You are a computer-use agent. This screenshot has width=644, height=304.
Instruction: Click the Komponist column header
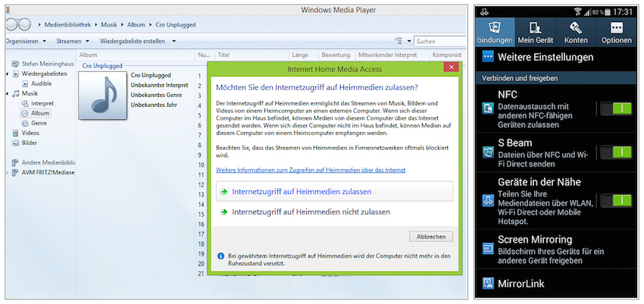(448, 55)
